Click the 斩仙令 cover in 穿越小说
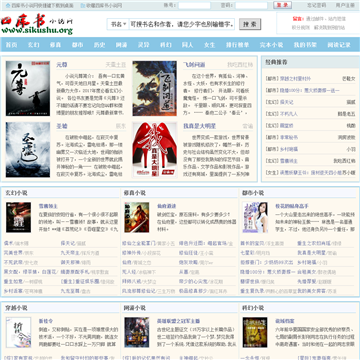This screenshot has width=360, height=360. click(19, 332)
